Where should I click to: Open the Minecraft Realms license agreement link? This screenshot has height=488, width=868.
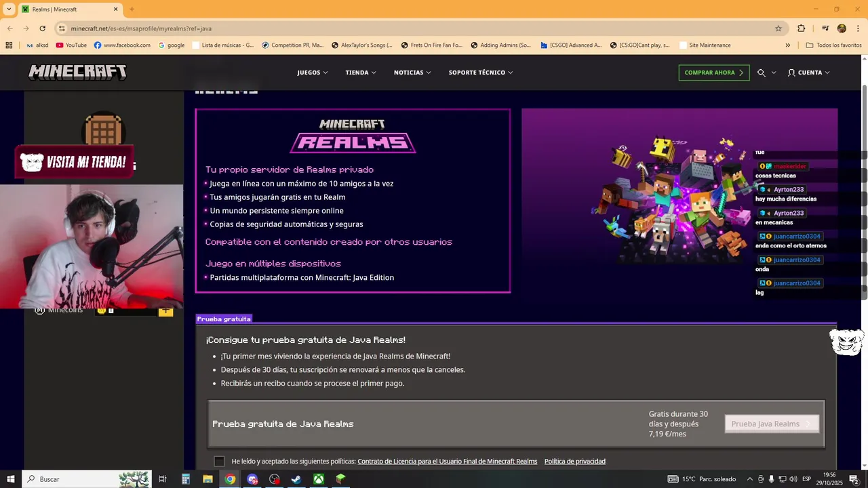point(447,462)
